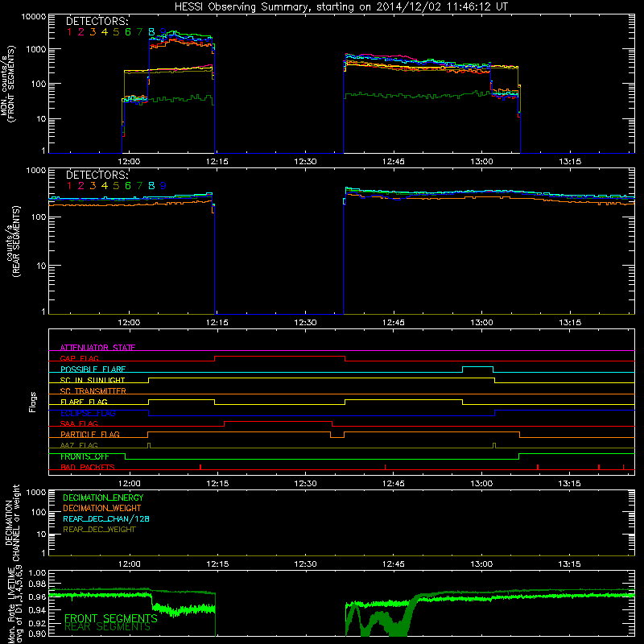Click the 12:15 time label under the decimation plot

click(217, 564)
